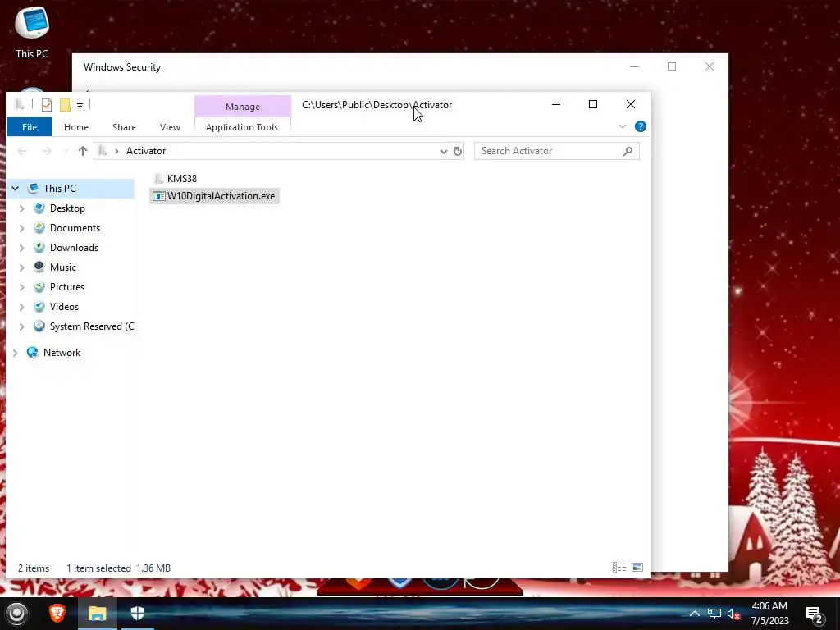The width and height of the screenshot is (840, 630).
Task: Select Documents in navigation pane
Action: [x=75, y=228]
